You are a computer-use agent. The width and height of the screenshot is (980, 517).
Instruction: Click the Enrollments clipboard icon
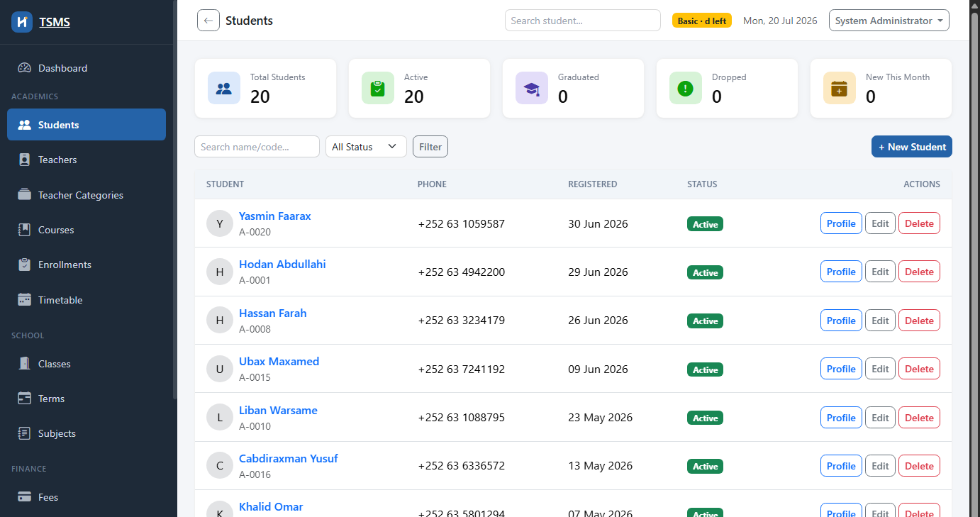[x=25, y=265]
